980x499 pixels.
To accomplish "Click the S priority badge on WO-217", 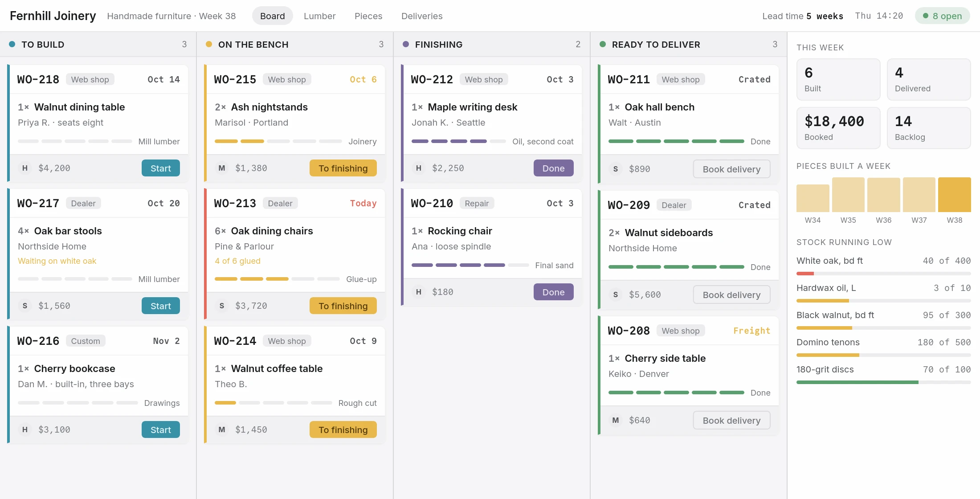I will [25, 306].
